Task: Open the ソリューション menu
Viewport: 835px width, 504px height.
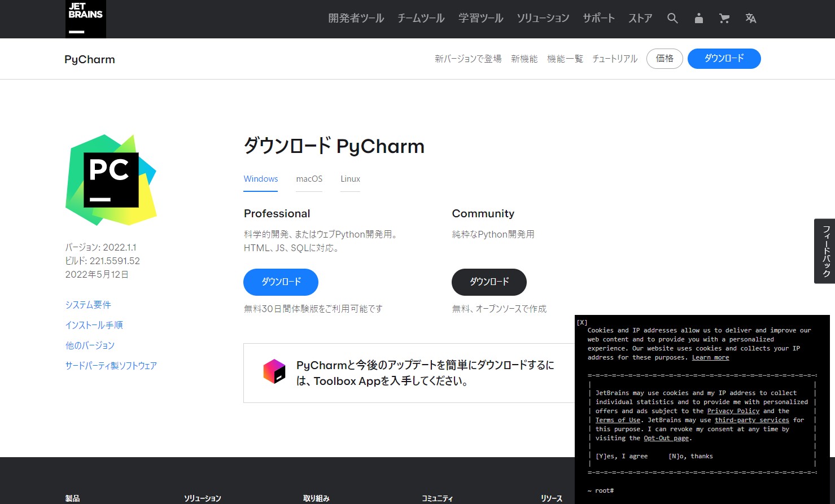Action: click(x=543, y=18)
